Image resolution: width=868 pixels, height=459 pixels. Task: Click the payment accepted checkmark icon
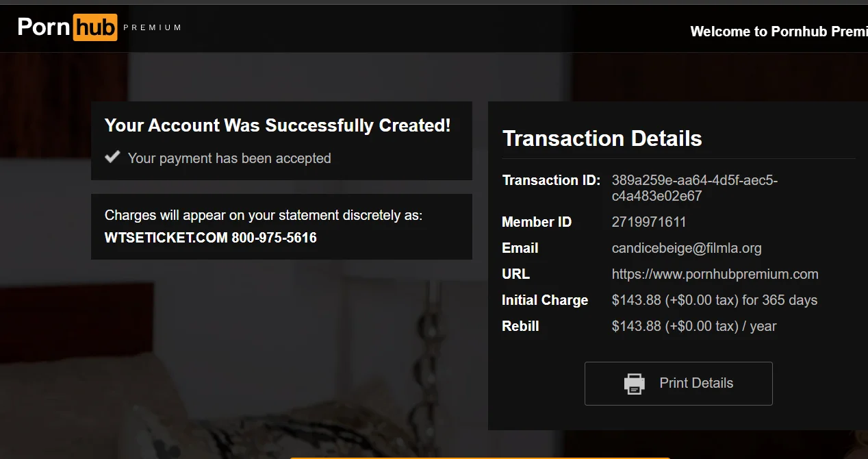coord(112,158)
